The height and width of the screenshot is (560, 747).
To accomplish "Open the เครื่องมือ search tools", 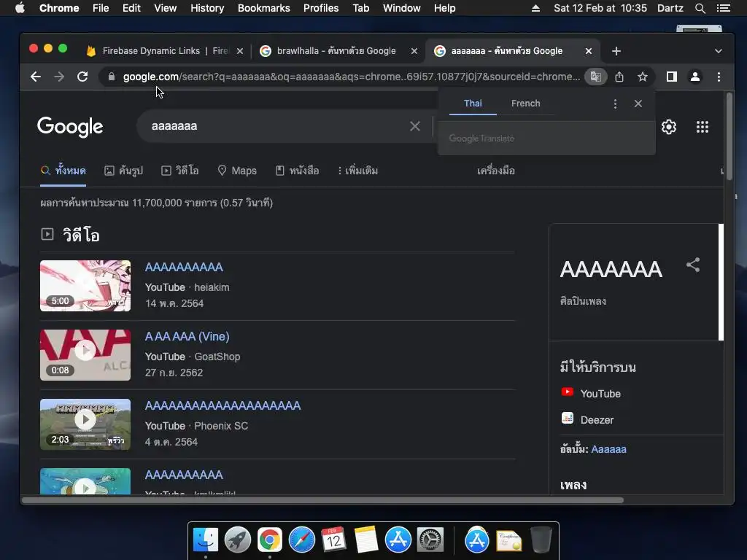I will [496, 171].
